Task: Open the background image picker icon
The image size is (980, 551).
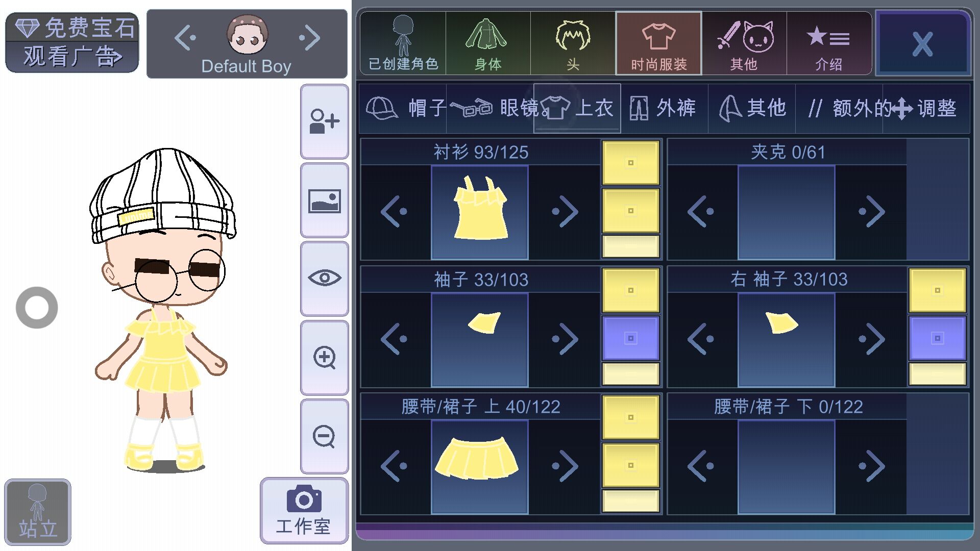Action: [x=325, y=201]
